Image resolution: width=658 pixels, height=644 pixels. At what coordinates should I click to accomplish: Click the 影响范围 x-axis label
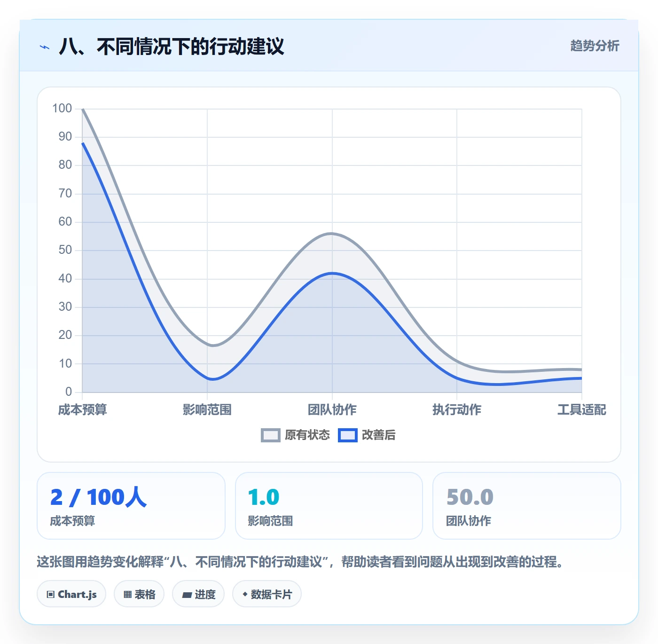(x=207, y=410)
